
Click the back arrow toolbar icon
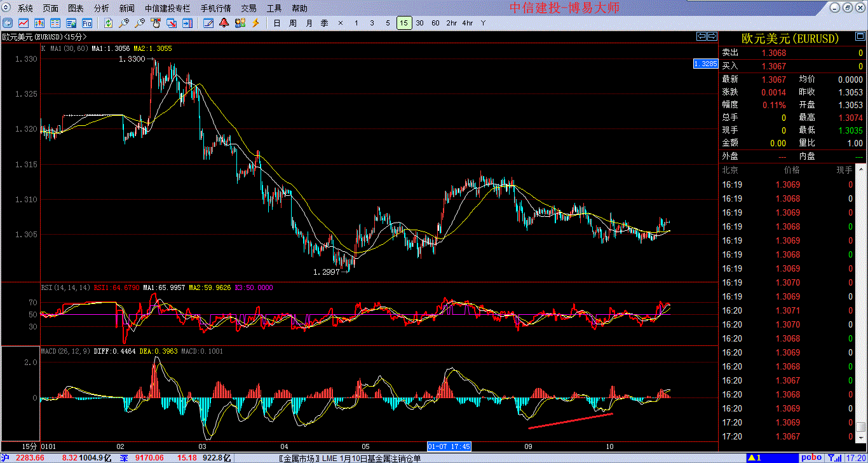6,23
